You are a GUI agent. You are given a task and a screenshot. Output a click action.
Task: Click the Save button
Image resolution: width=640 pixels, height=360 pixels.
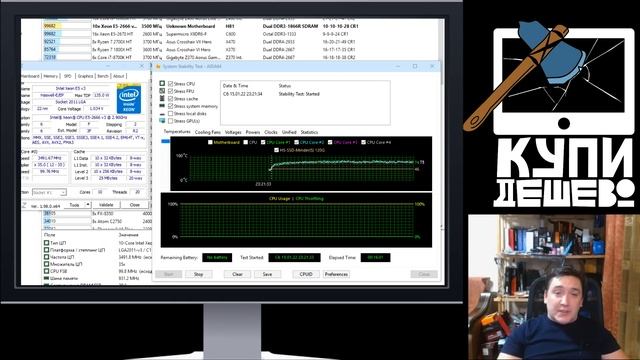tap(267, 274)
